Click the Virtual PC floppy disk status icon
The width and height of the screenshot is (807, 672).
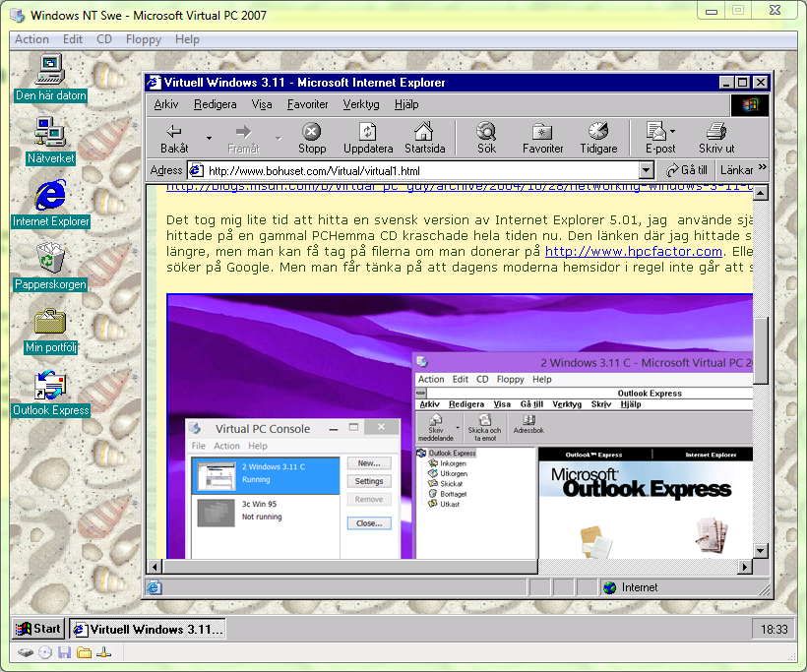tap(64, 653)
